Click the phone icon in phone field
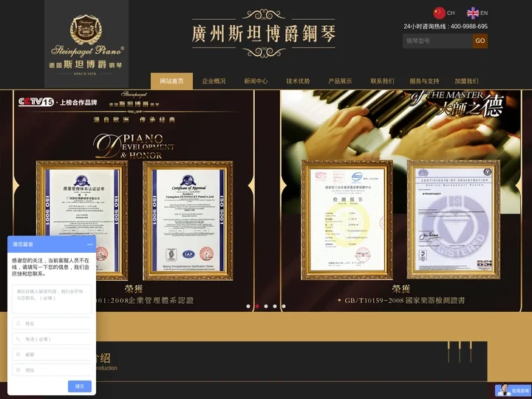532x399 pixels. pyautogui.click(x=18, y=338)
